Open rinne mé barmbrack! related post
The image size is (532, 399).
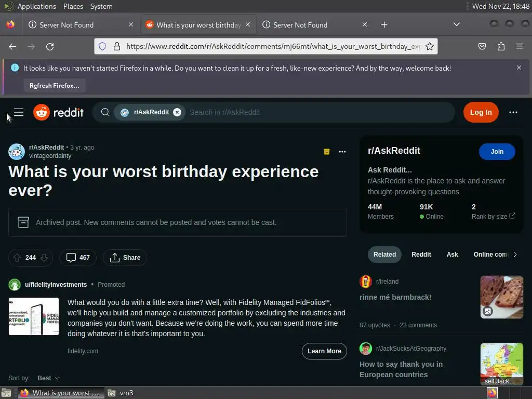(395, 297)
